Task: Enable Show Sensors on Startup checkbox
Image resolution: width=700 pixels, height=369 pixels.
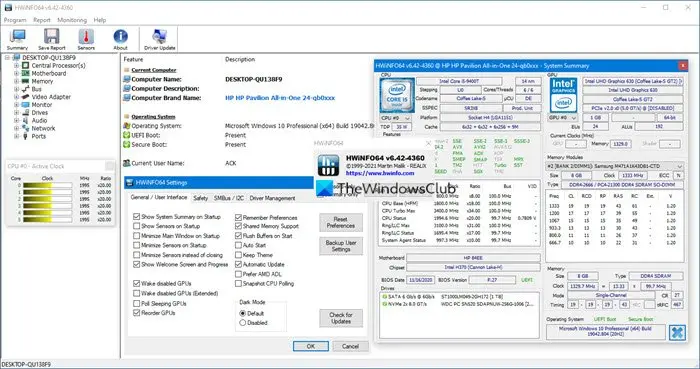Action: coord(137,226)
